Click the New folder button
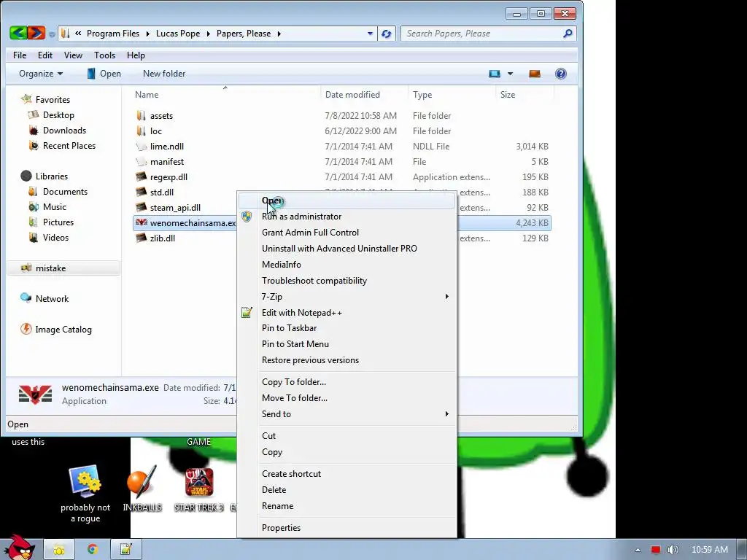This screenshot has width=747, height=560. pos(164,74)
